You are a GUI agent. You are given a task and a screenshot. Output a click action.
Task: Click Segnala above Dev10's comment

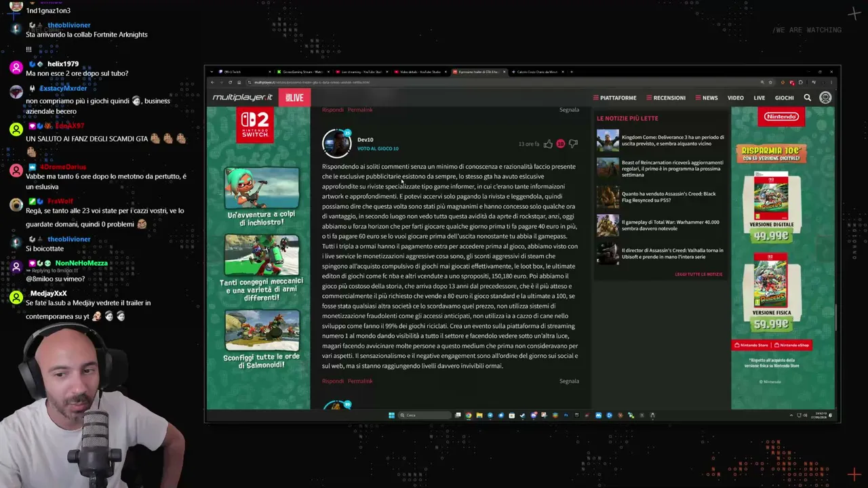click(569, 110)
